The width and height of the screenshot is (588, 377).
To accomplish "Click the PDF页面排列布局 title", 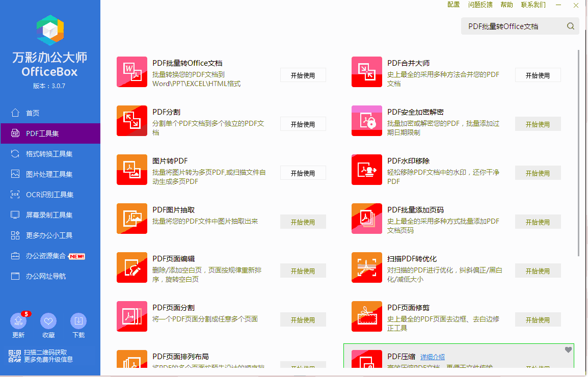I will 181,357.
